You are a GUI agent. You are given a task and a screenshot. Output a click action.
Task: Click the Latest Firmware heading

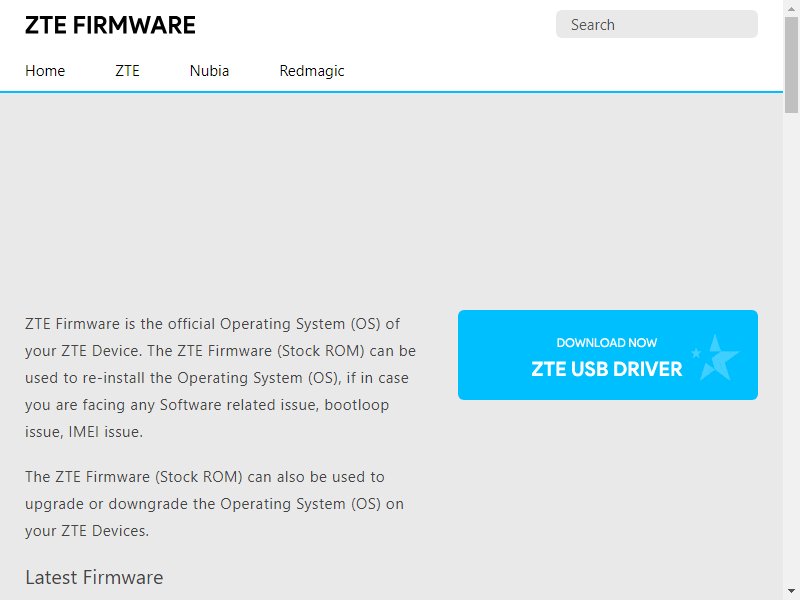pos(94,578)
